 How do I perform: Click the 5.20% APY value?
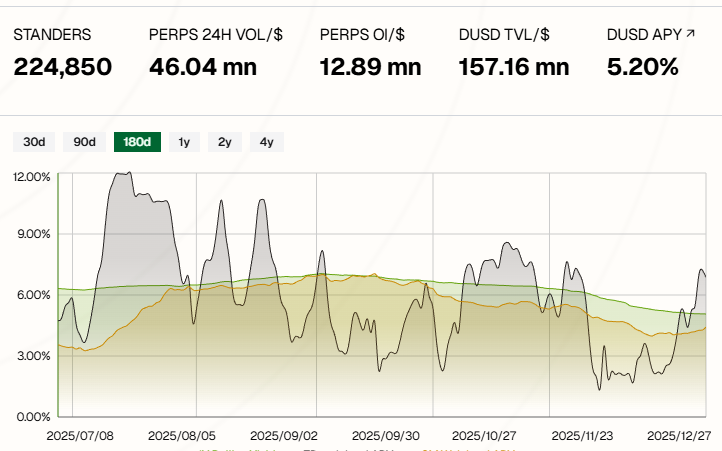(642, 67)
